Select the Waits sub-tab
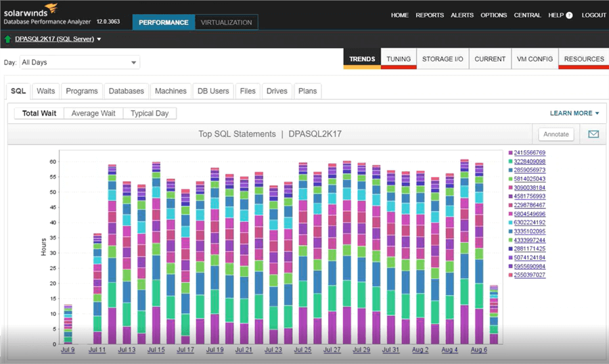 (46, 91)
